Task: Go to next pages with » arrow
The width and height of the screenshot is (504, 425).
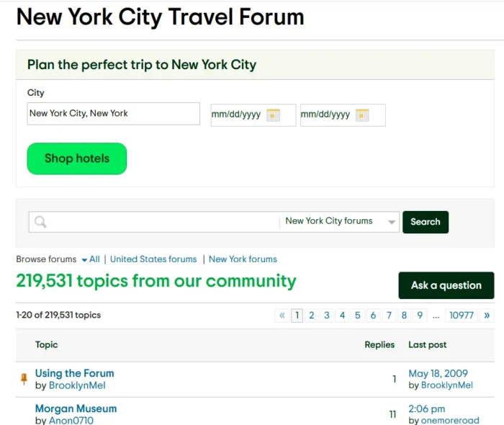Action: [x=487, y=316]
